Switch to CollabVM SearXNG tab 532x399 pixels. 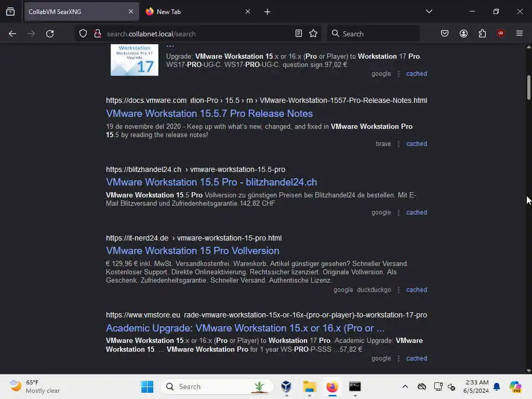tap(82, 11)
